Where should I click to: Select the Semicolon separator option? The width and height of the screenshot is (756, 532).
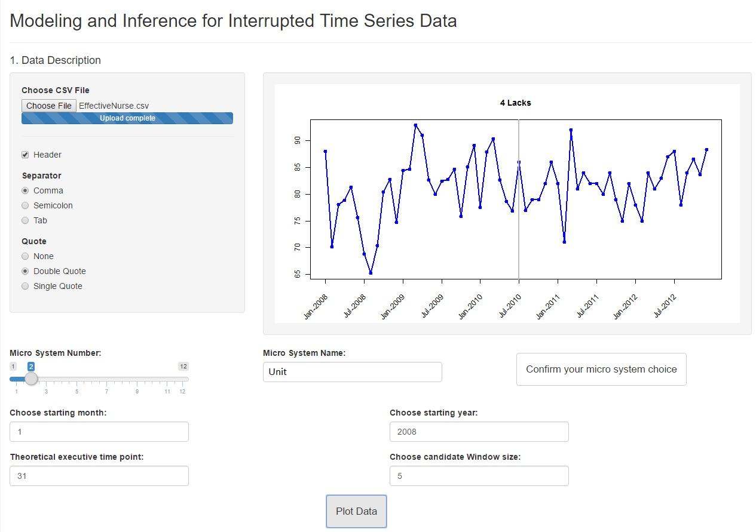coord(25,205)
